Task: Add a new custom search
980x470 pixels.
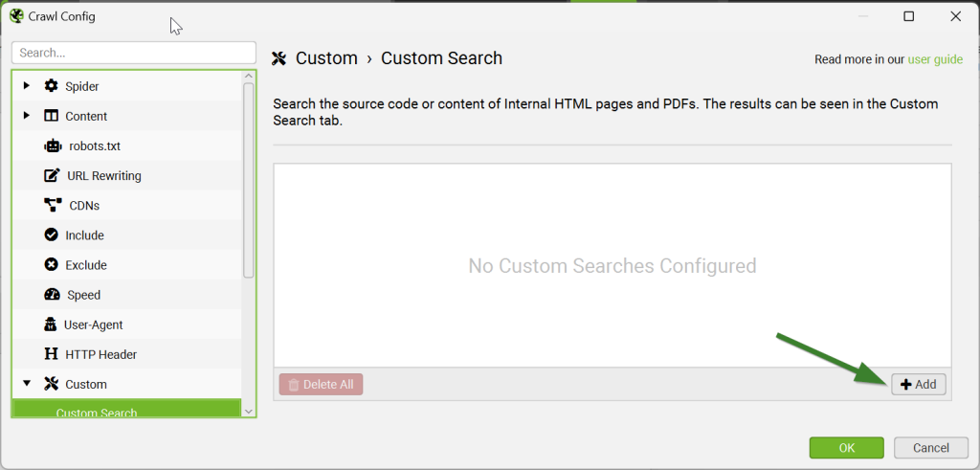Action: (x=919, y=384)
